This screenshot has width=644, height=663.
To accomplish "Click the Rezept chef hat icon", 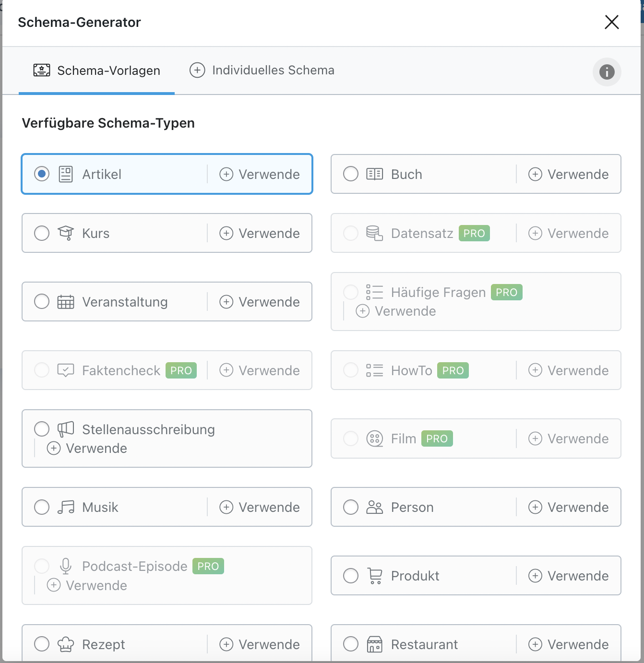I will pos(66,644).
